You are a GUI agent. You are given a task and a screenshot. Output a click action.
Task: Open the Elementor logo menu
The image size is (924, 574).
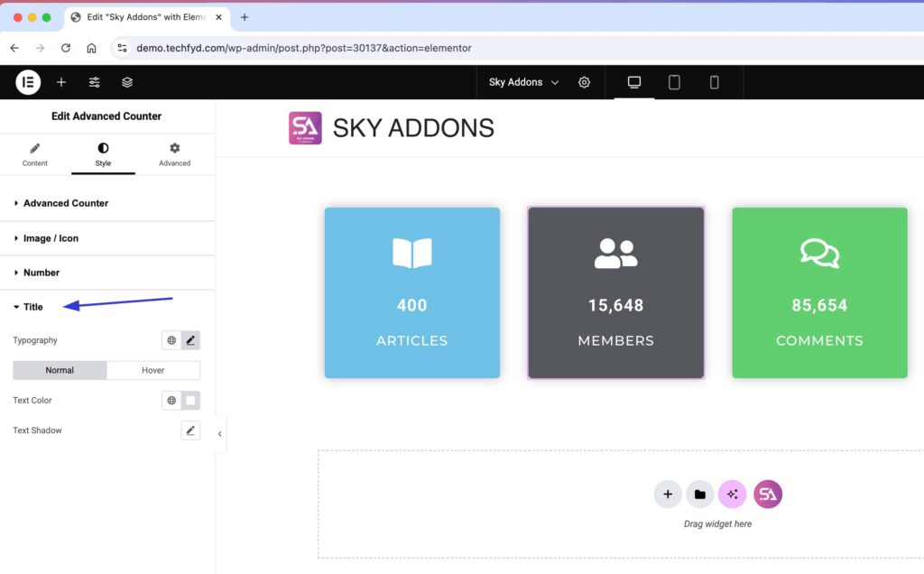pyautogui.click(x=28, y=82)
